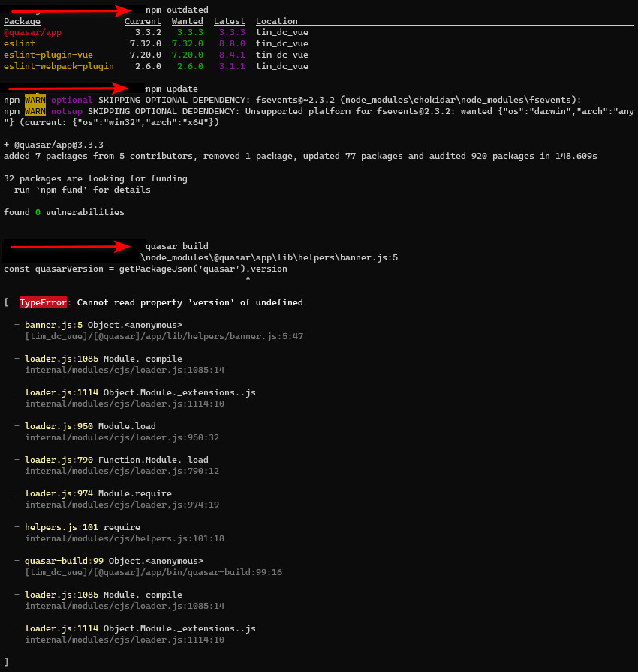Click 'helpers.js:101 require' stack entry
The width and height of the screenshot is (638, 672).
coord(83,527)
